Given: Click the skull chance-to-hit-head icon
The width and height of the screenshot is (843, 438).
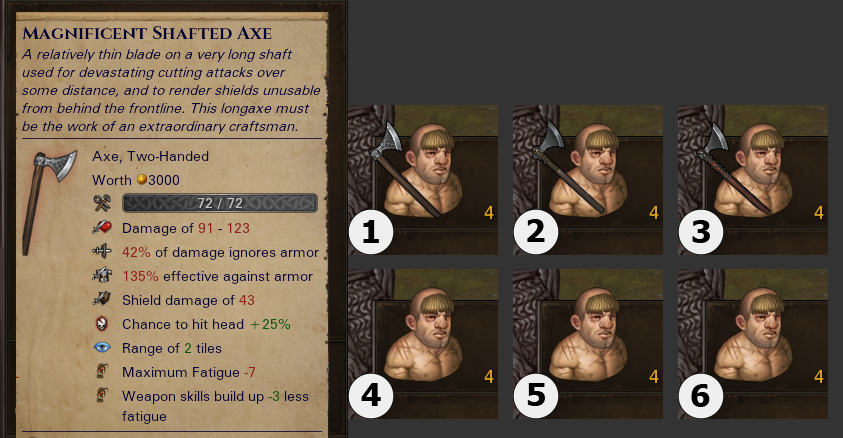Looking at the screenshot, I should click(x=102, y=324).
